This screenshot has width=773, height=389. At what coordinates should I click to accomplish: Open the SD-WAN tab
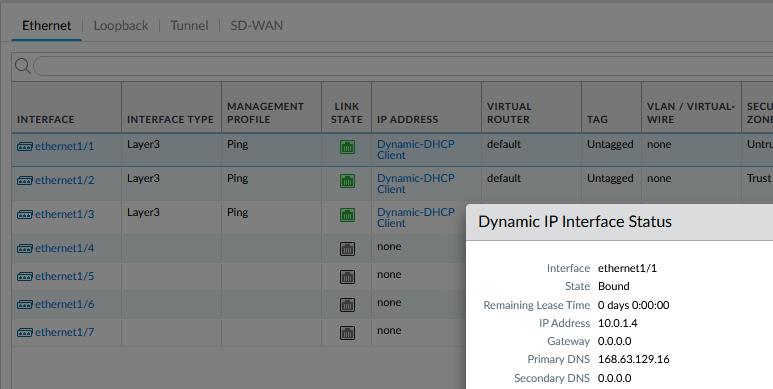[x=257, y=26]
